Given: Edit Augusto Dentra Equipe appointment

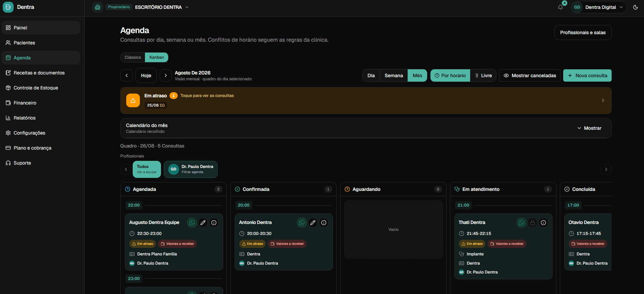Looking at the screenshot, I should pos(203,223).
